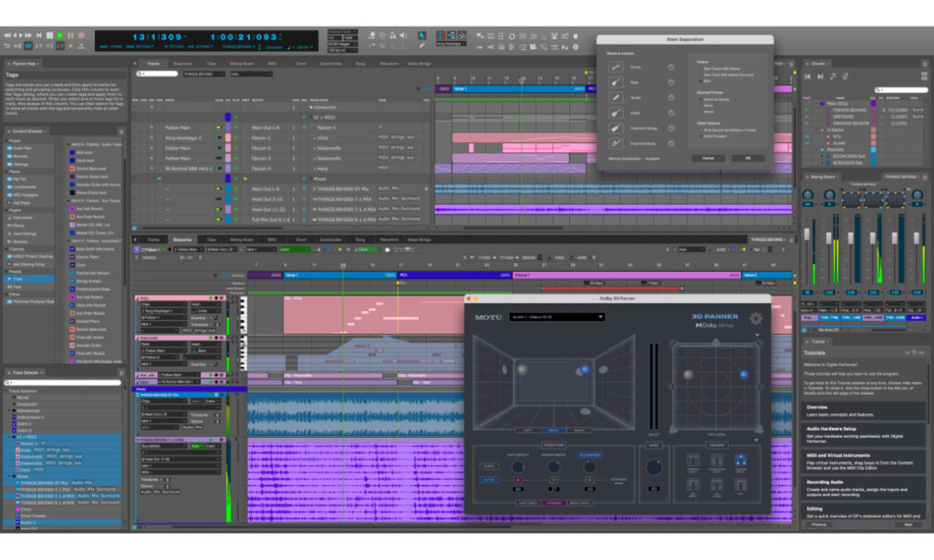The image size is (934, 560).
Task: Click the red Record transport button
Action: [81, 36]
